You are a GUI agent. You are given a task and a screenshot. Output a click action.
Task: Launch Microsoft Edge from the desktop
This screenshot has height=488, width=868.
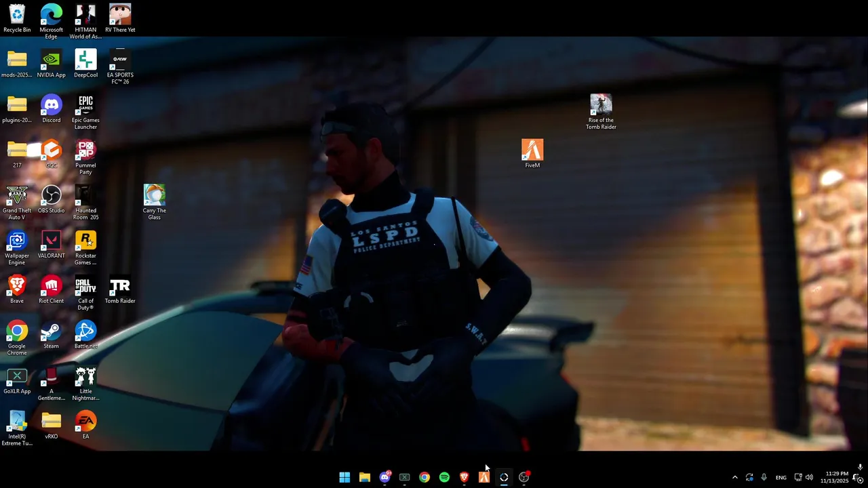(52, 22)
